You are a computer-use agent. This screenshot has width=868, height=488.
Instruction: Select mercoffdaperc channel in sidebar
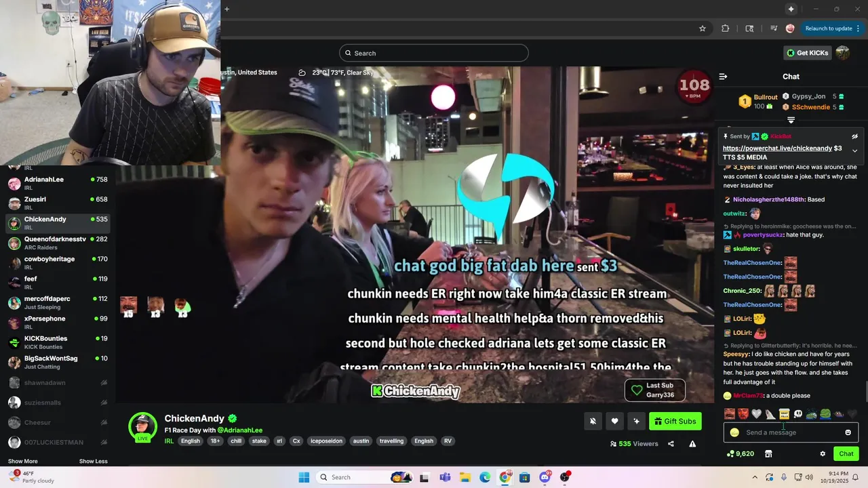tap(58, 302)
